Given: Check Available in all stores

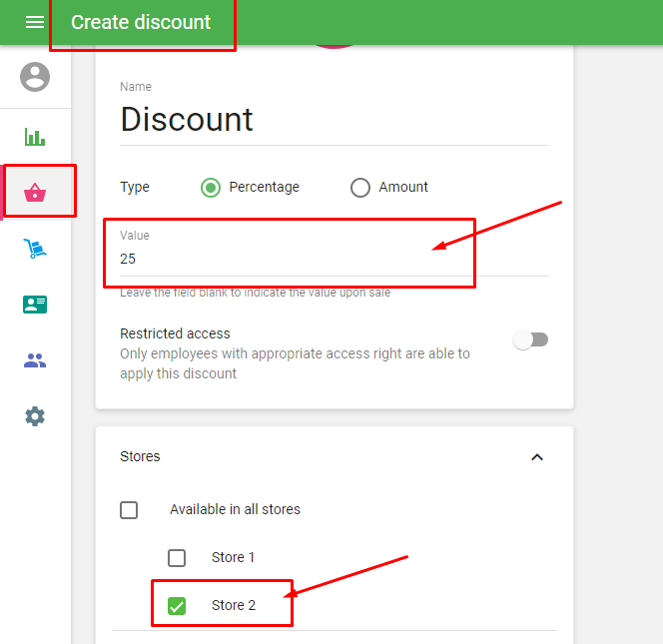Looking at the screenshot, I should [x=129, y=509].
